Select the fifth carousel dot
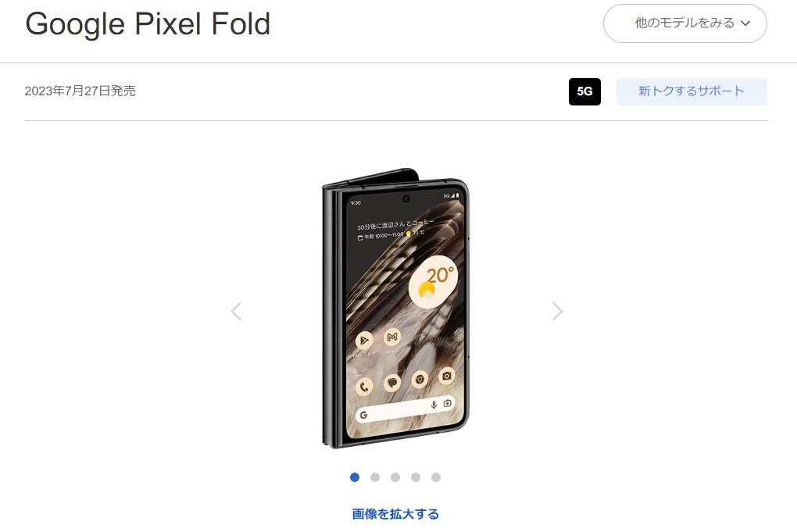Image resolution: width=797 pixels, height=532 pixels. [436, 477]
